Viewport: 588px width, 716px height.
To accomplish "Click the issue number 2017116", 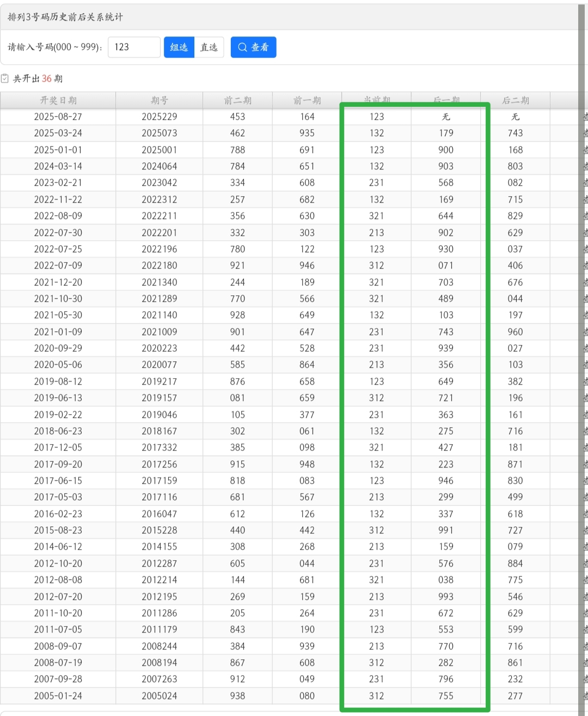I will pos(160,497).
